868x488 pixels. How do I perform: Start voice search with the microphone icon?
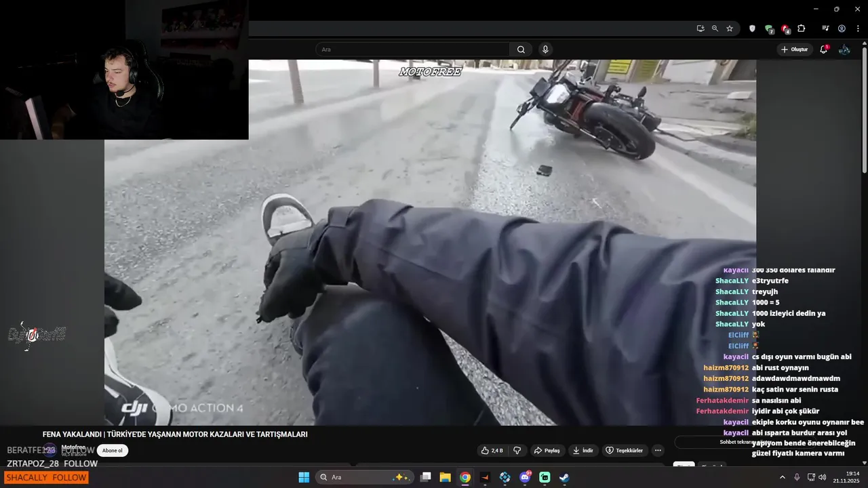[545, 49]
